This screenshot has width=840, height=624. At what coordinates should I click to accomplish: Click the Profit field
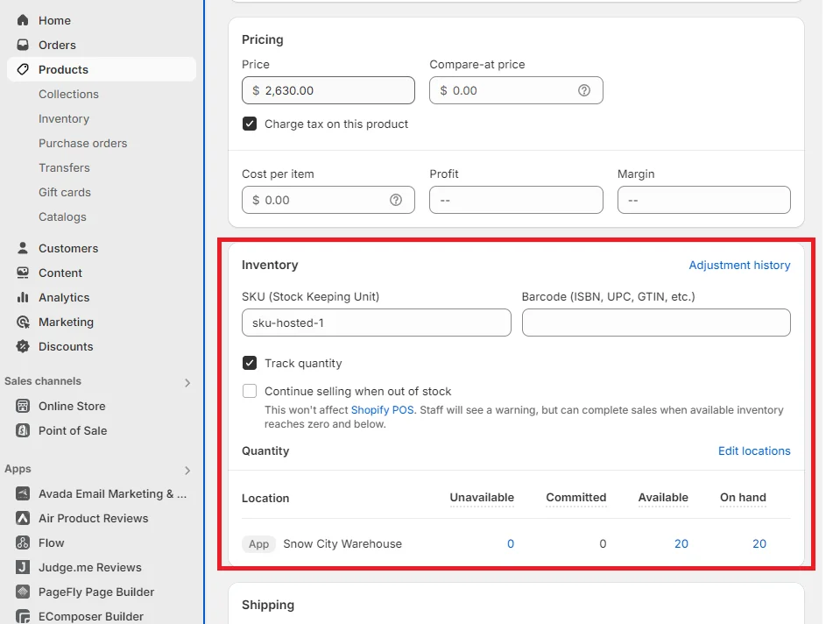tap(516, 200)
